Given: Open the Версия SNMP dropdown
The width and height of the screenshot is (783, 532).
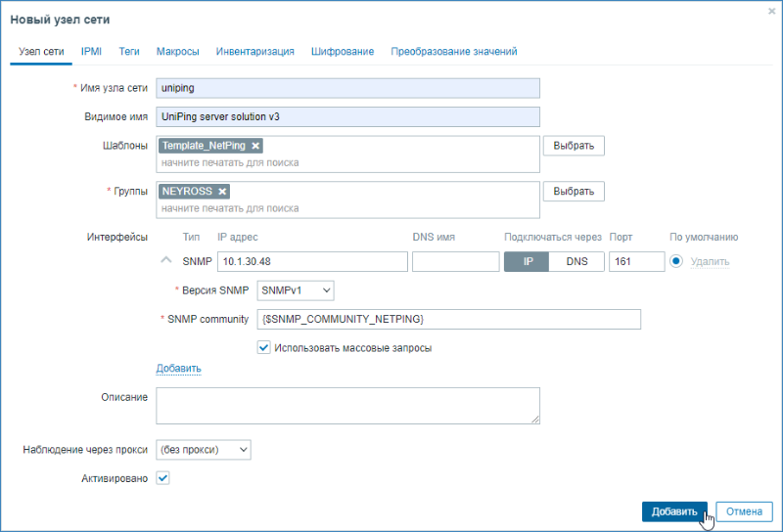Looking at the screenshot, I should point(296,290).
